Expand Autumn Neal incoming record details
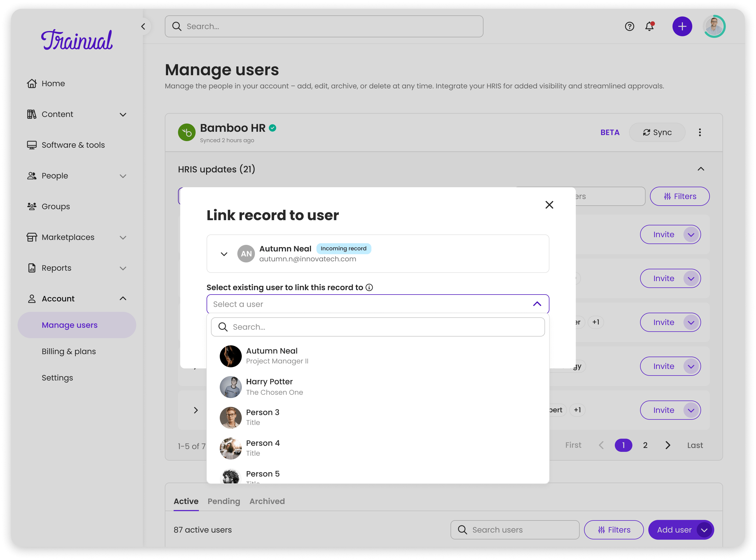 pos(224,254)
